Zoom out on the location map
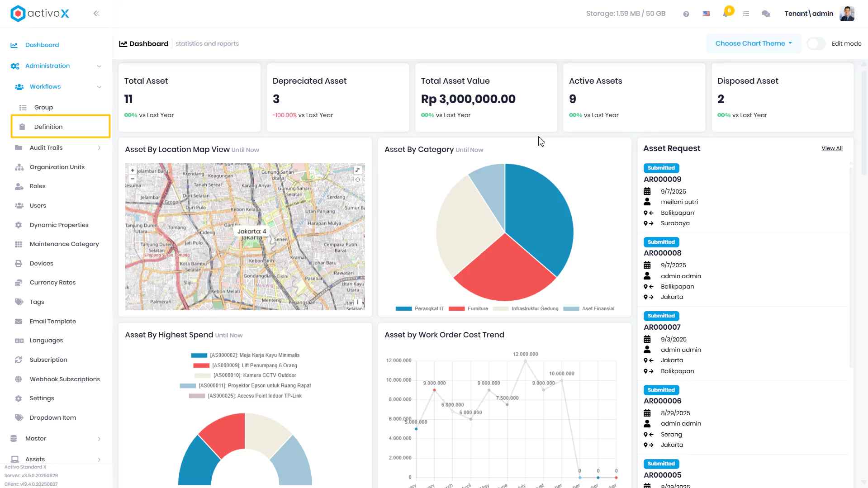 (x=133, y=179)
